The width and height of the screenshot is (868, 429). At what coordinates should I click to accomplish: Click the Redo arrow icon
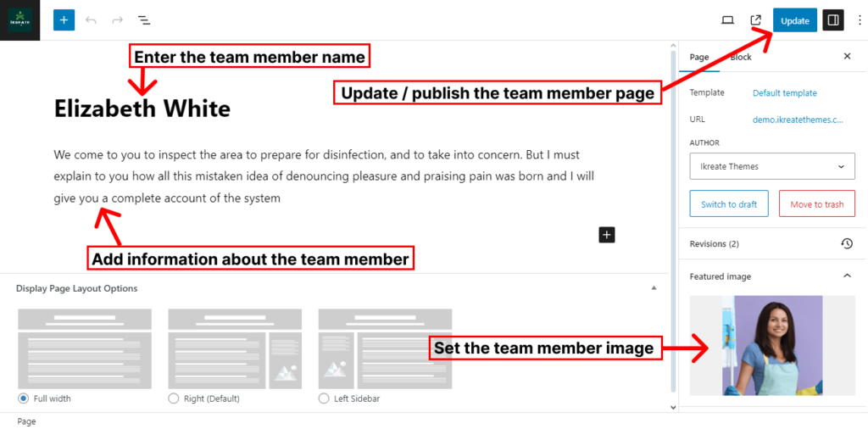tap(117, 20)
